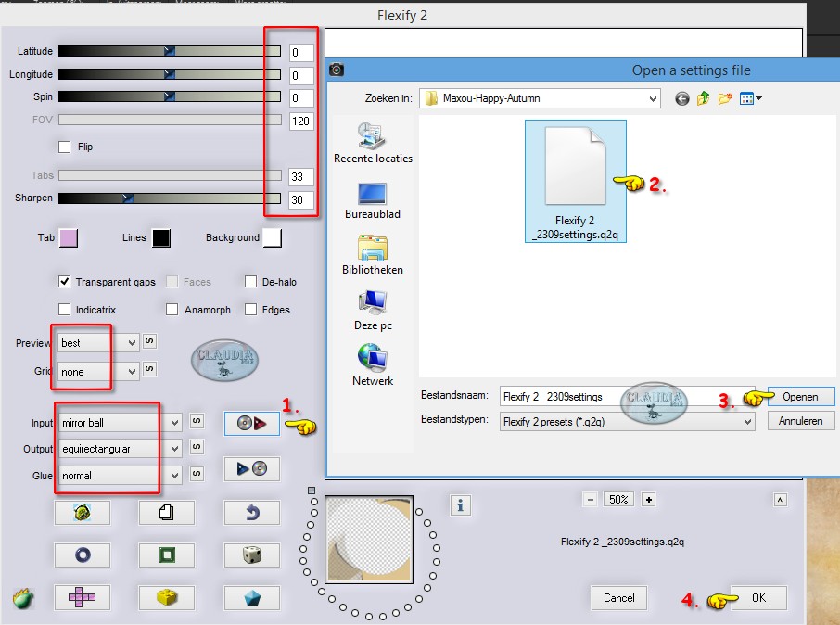The image size is (840, 625).
Task: Click the Latitude value field
Action: click(x=301, y=53)
